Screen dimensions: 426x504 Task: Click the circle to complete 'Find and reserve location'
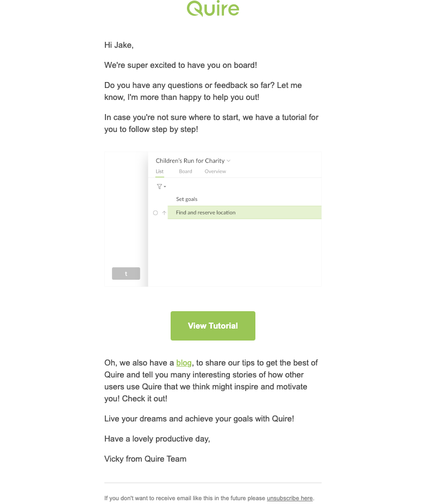[155, 212]
